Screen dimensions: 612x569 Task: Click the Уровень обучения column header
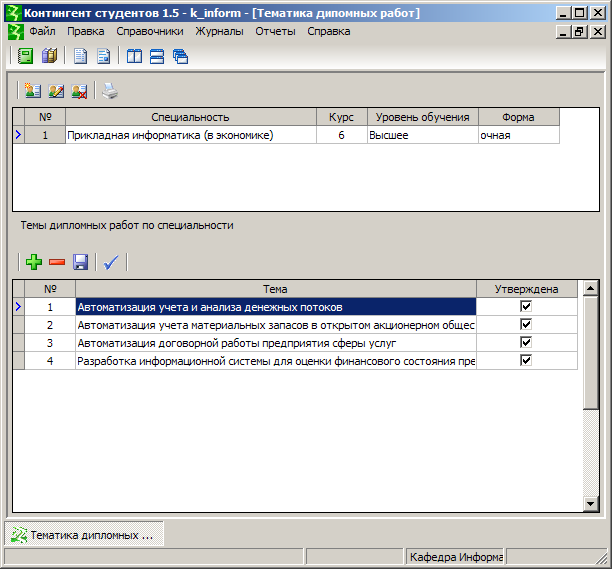point(423,117)
